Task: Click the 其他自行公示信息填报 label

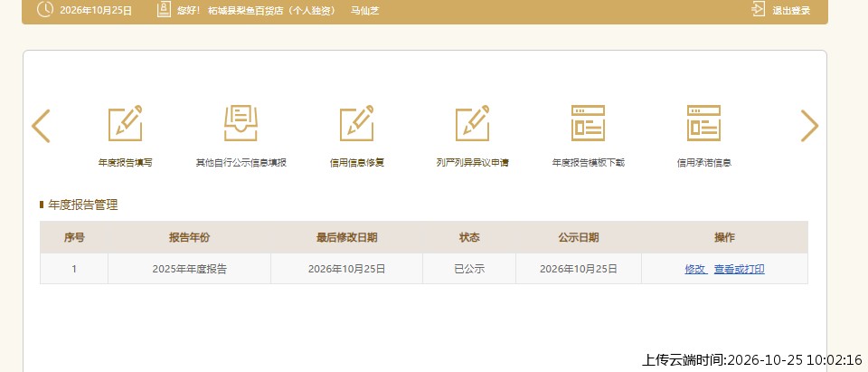Action: (241, 163)
